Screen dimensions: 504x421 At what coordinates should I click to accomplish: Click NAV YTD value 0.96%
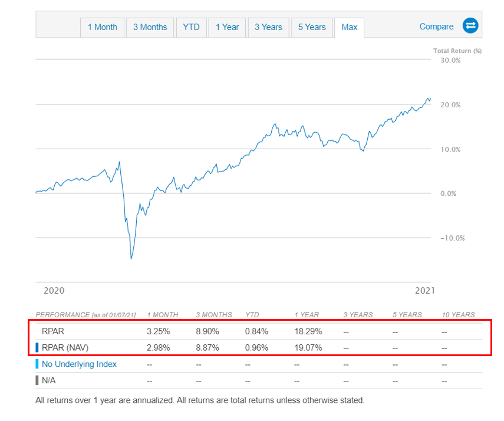256,348
